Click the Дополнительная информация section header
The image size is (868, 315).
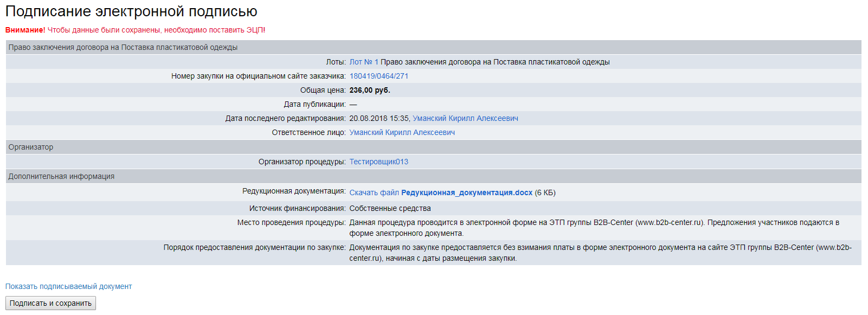pos(61,176)
